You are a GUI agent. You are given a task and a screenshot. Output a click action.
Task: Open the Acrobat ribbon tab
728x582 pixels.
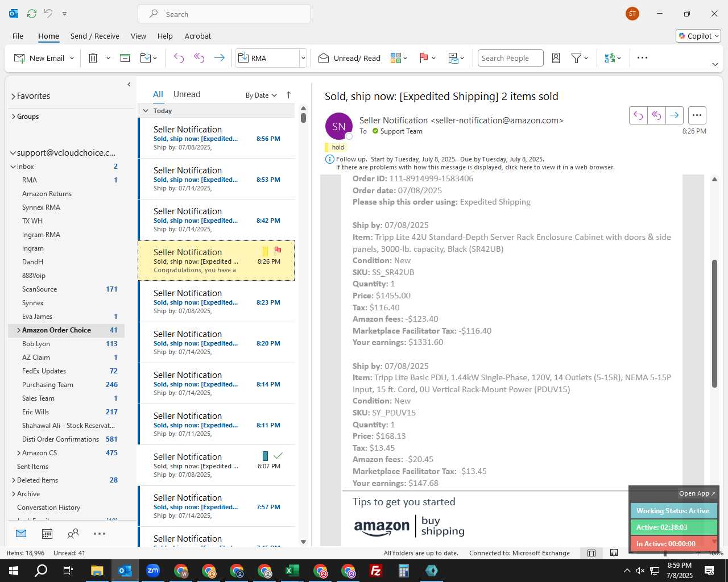point(198,36)
